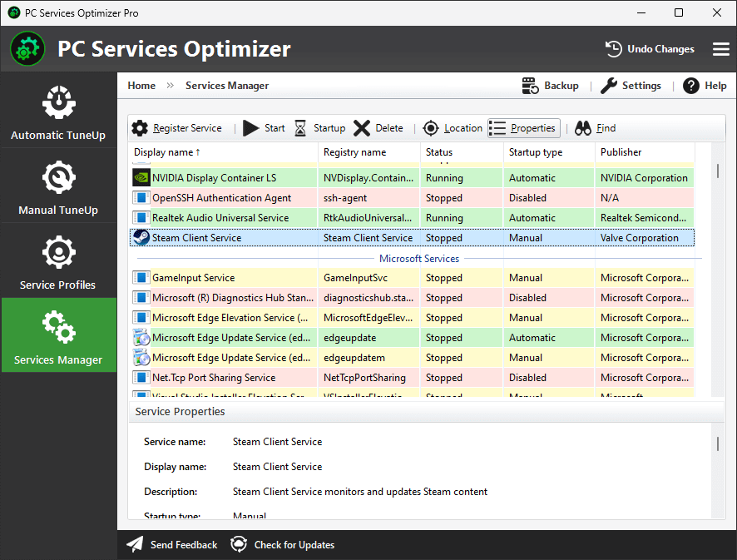Open Manual TuneUp from the sidebar

click(58, 187)
